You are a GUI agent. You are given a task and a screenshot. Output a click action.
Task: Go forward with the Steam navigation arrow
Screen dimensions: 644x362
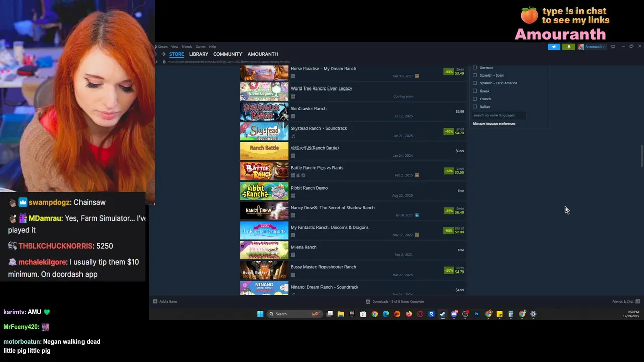tap(163, 54)
